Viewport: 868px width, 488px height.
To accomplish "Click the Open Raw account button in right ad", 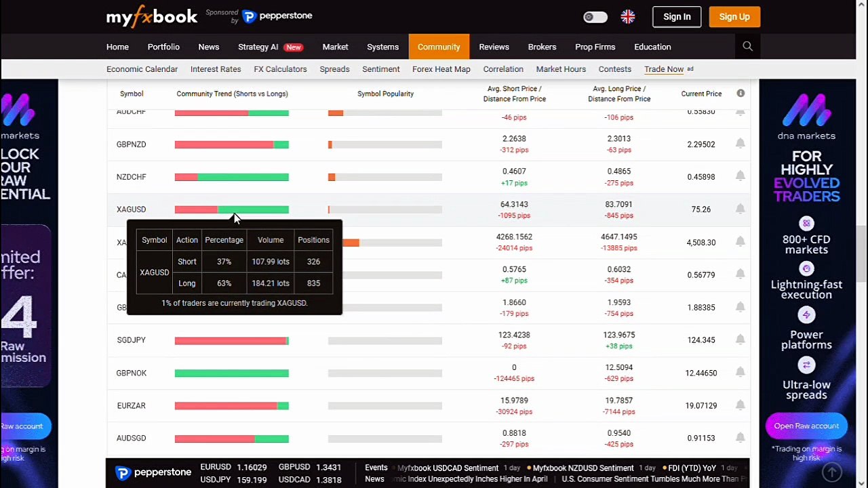I will (806, 426).
